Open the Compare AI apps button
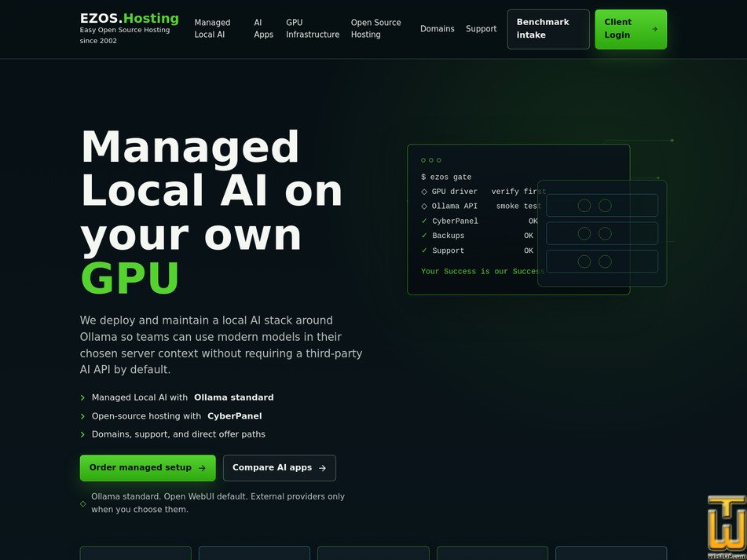Viewport: 747px width, 560px height. coord(279,467)
